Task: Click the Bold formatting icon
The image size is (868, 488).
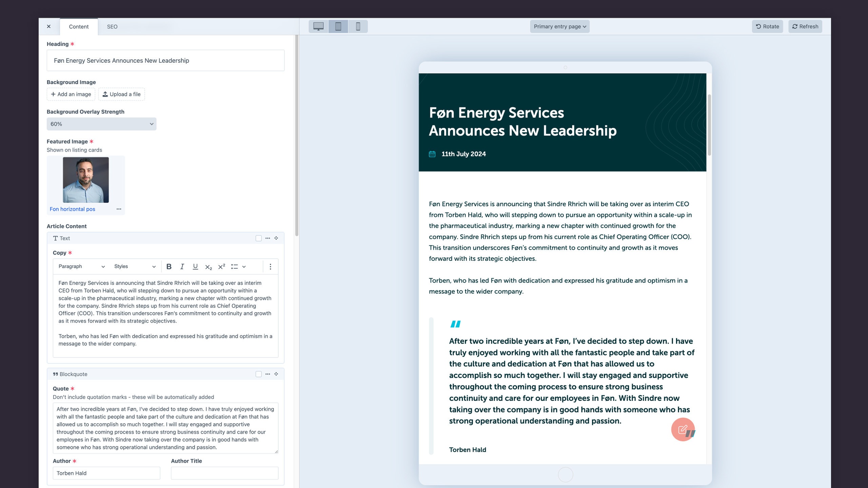Action: [x=169, y=266]
